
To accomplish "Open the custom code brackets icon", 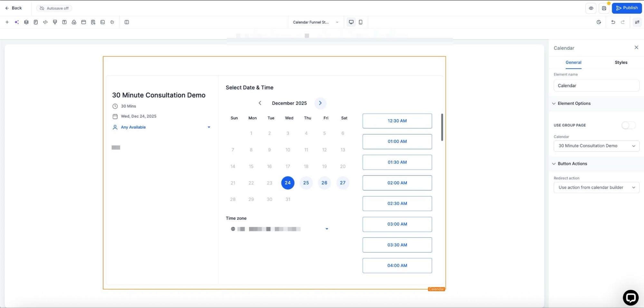I will (x=45, y=22).
